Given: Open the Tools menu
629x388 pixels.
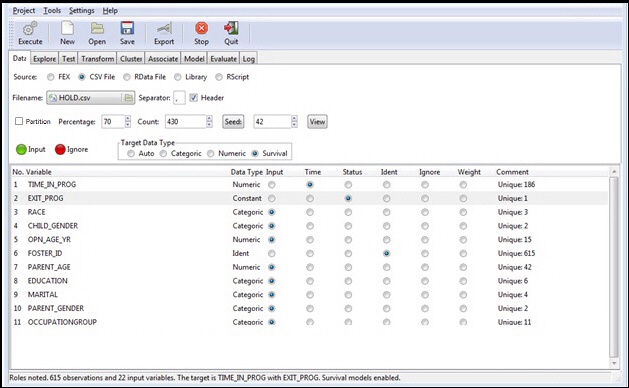Looking at the screenshot, I should (52, 10).
